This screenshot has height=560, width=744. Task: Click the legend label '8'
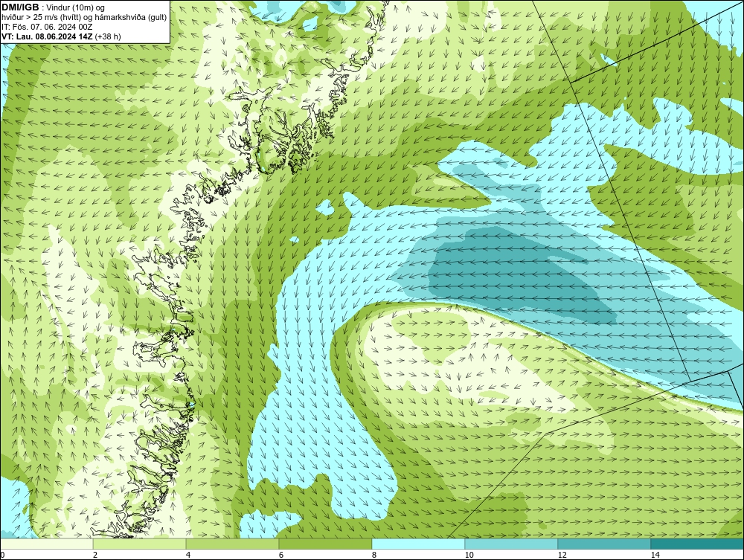(x=374, y=555)
